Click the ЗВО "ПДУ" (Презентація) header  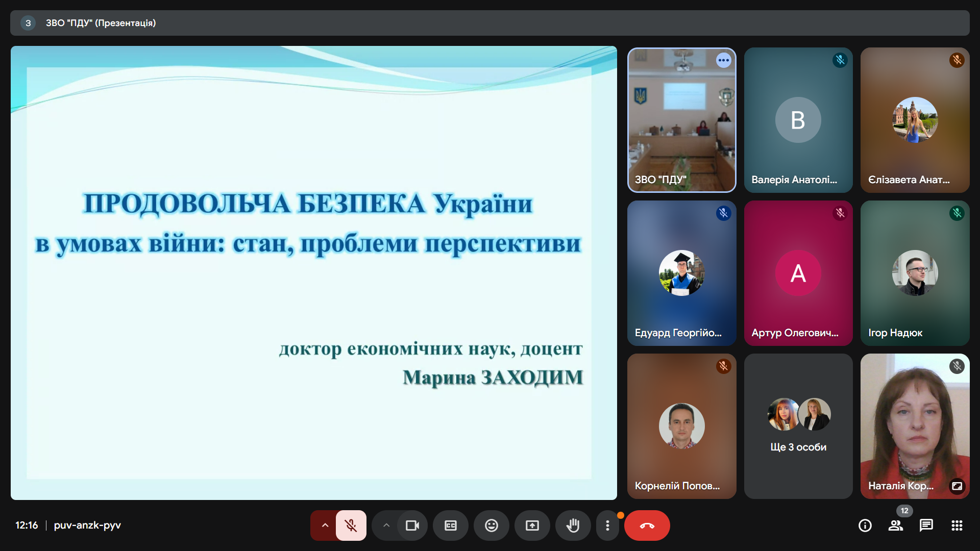point(101,23)
